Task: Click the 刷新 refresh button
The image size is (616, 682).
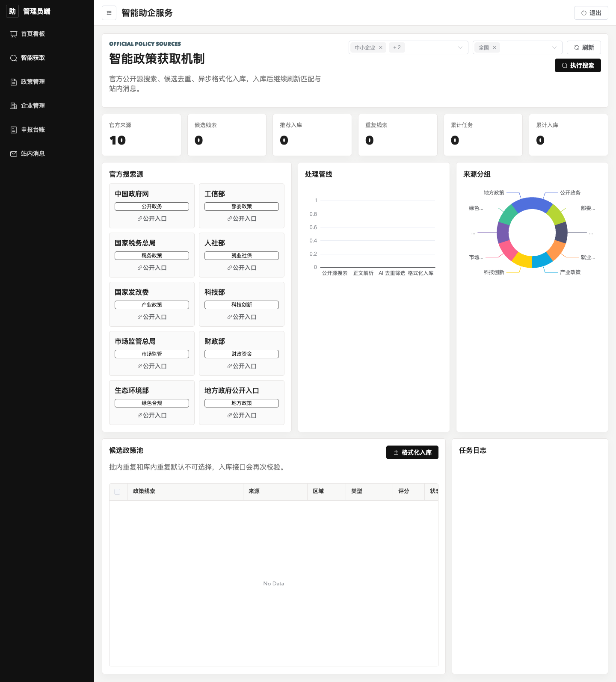Action: pyautogui.click(x=583, y=47)
